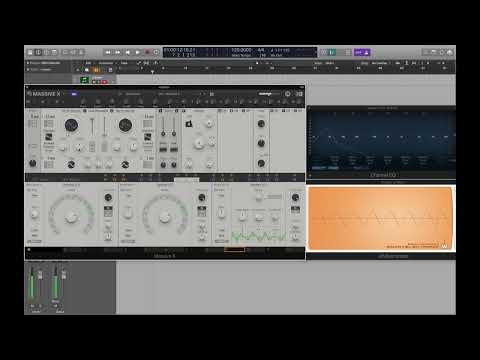Click the Massive X logo
The width and height of the screenshot is (480, 360).
(44, 94)
